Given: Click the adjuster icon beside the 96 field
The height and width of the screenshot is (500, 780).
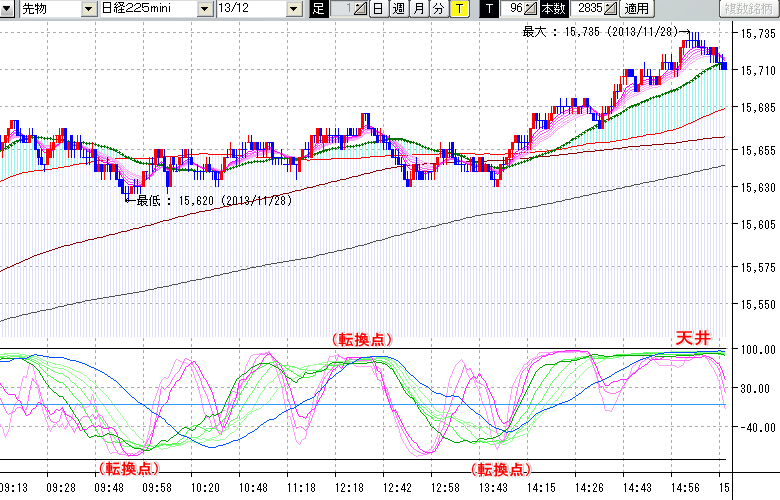Looking at the screenshot, I should (x=531, y=8).
